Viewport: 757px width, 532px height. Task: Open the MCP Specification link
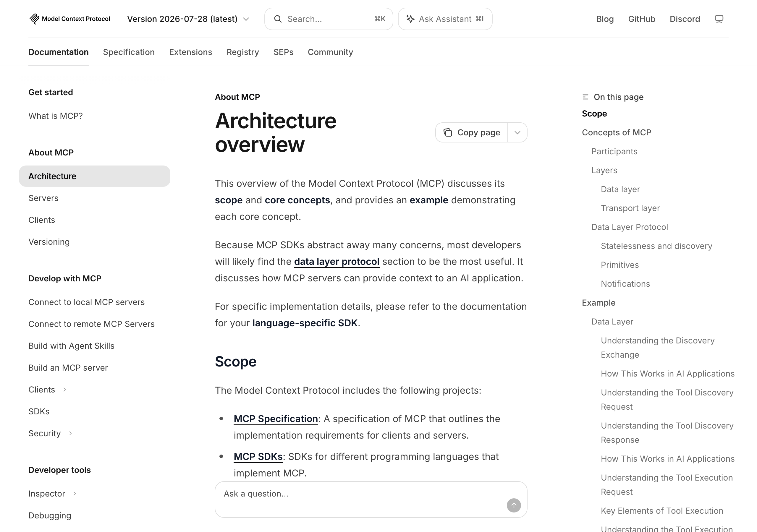pos(276,419)
